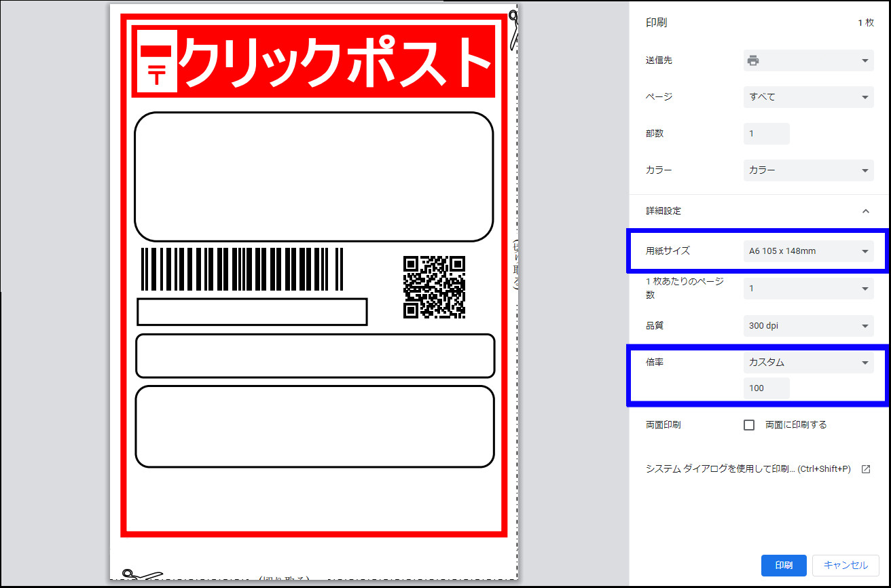Open the 送信先 destination dropdown
This screenshot has height=588, width=891.
pos(808,60)
